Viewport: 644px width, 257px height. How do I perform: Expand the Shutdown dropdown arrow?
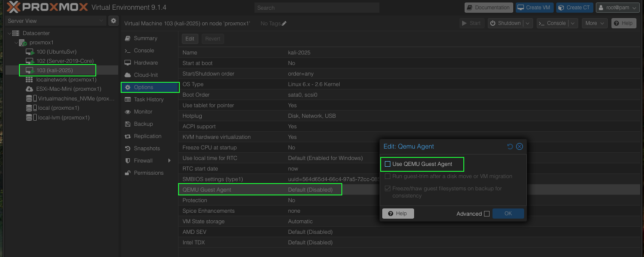528,24
